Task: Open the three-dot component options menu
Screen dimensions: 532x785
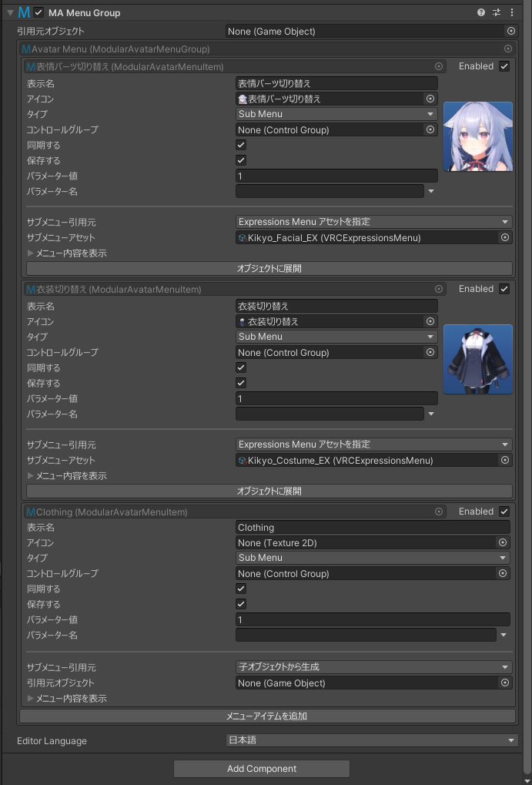Action: pos(512,12)
